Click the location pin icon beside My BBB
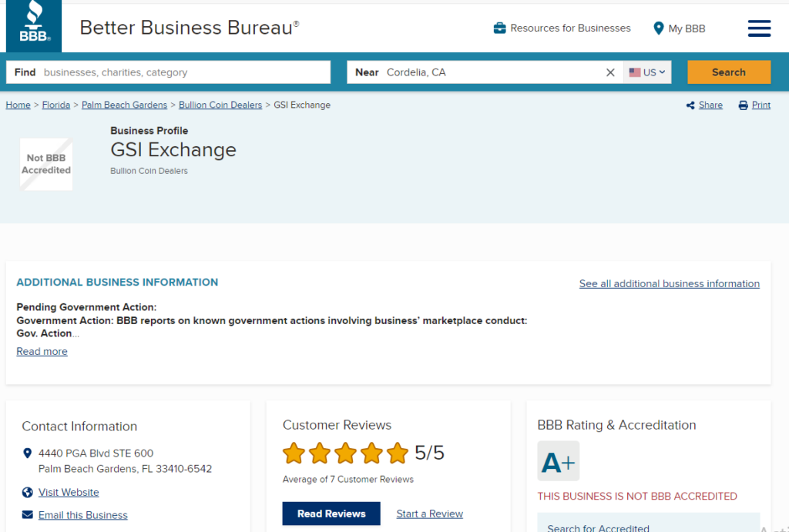This screenshot has width=789, height=532. pos(658,28)
